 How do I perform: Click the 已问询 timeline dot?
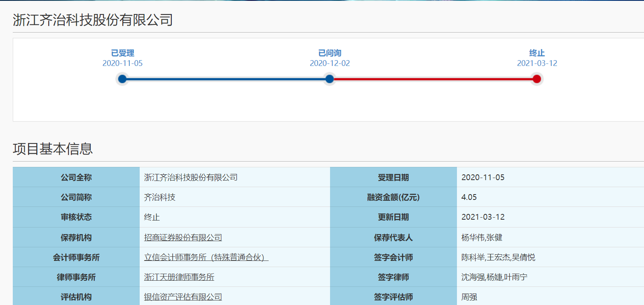pos(330,79)
